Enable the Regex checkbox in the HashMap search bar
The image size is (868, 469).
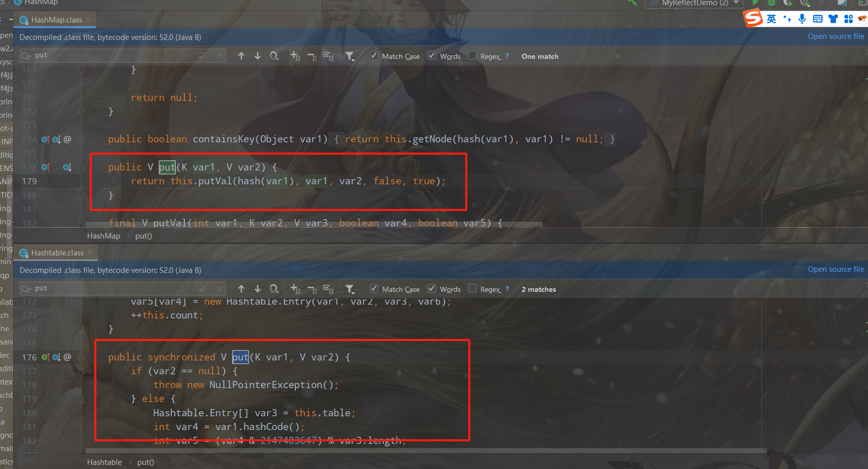(x=472, y=56)
